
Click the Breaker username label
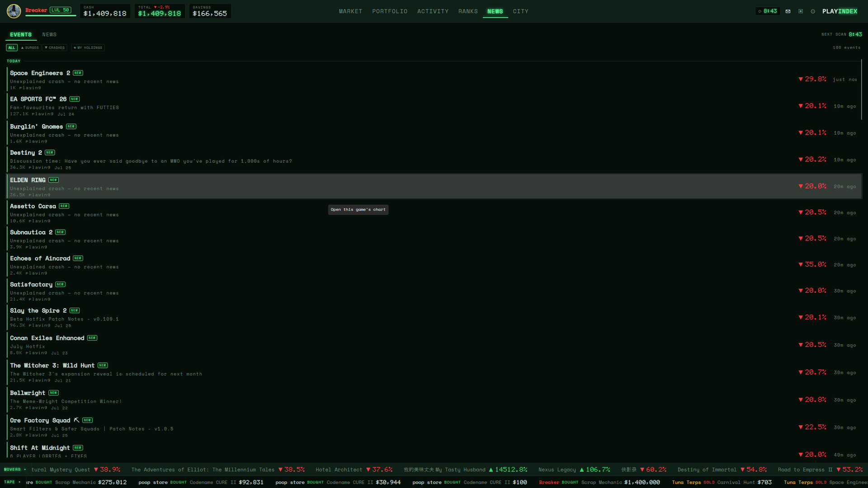pyautogui.click(x=36, y=10)
